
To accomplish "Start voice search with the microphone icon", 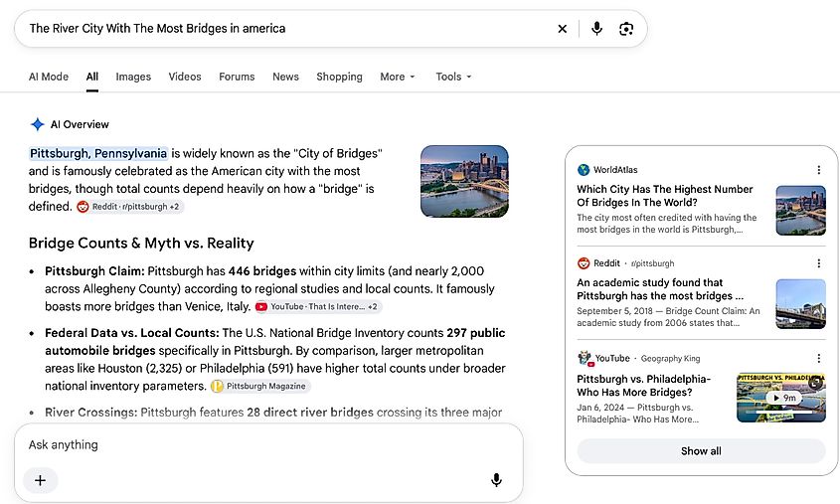I will tap(596, 29).
